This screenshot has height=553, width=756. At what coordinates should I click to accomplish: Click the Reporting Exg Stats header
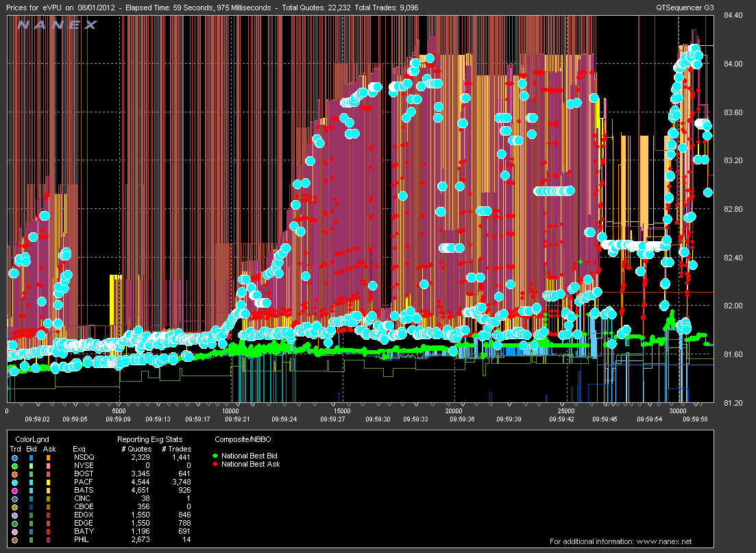150,439
